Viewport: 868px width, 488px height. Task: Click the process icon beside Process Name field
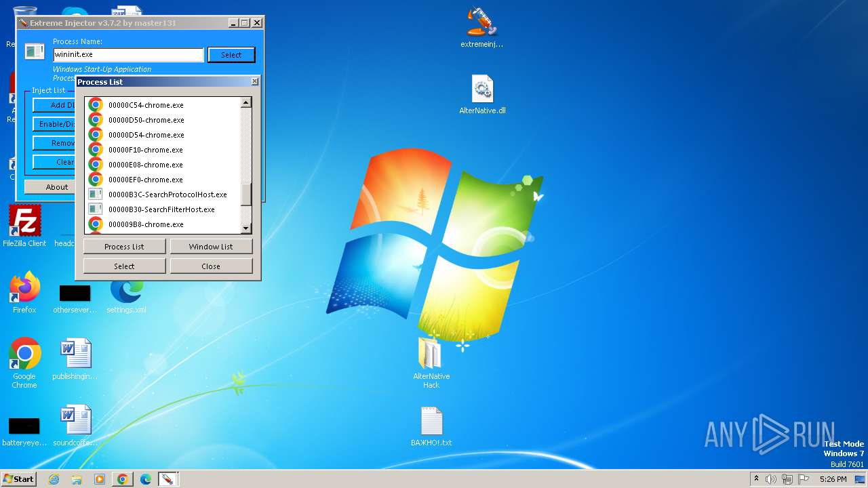coord(35,52)
